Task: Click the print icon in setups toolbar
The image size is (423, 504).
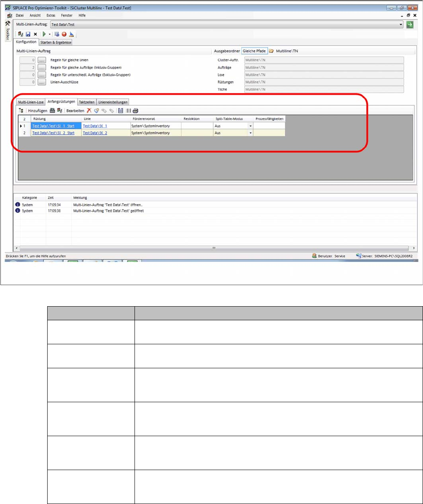Action: pos(135,110)
